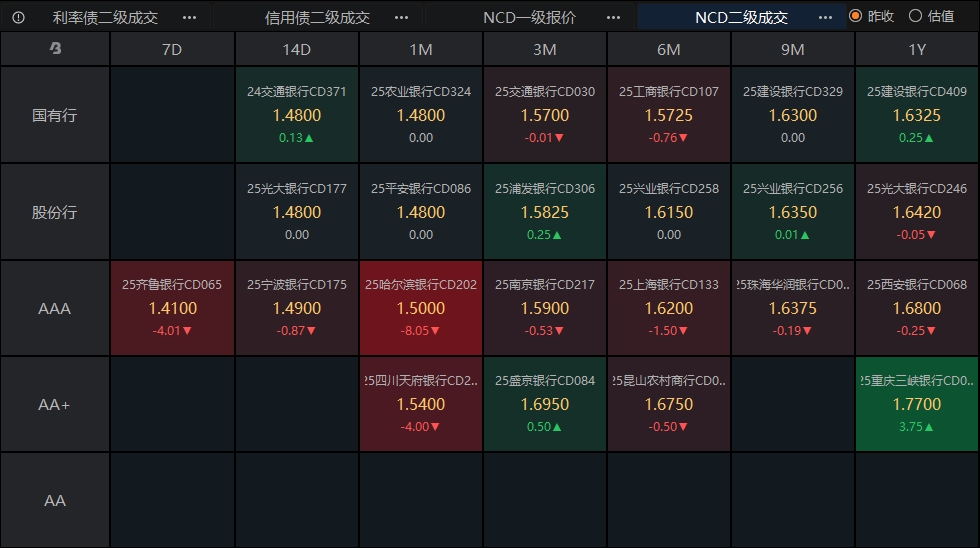Click the 1M column header
This screenshot has height=548, width=980.
[x=421, y=49]
